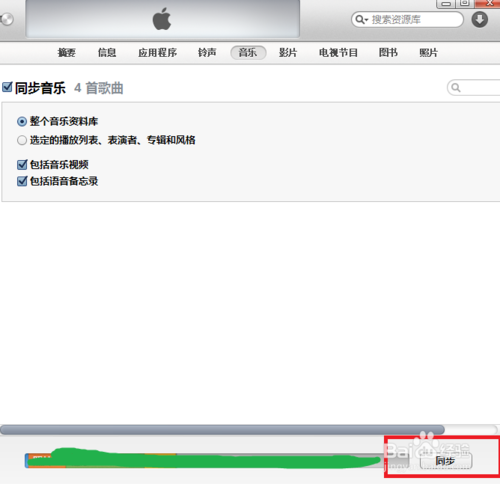Click the Apple logo display area
This screenshot has height=484, width=500.
(x=163, y=19)
